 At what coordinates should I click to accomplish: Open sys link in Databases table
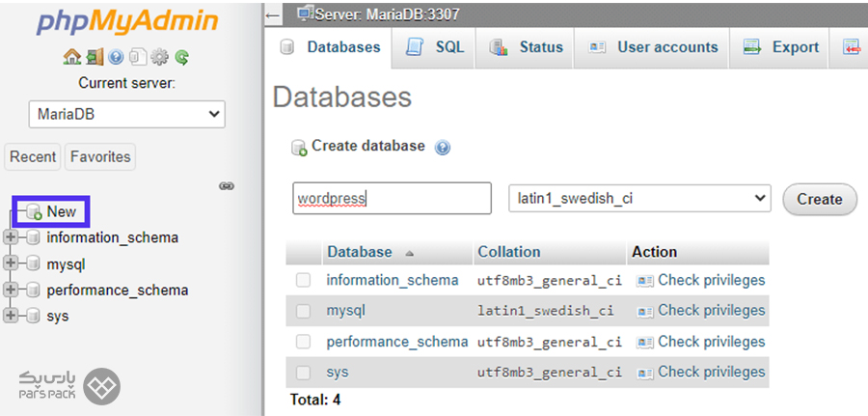pyautogui.click(x=338, y=373)
